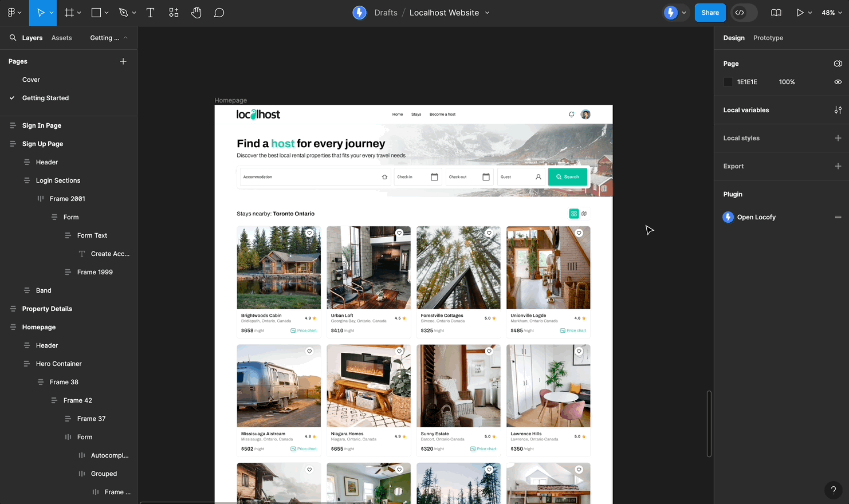Open local variables settings icon
The height and width of the screenshot is (504, 849).
[x=838, y=110]
